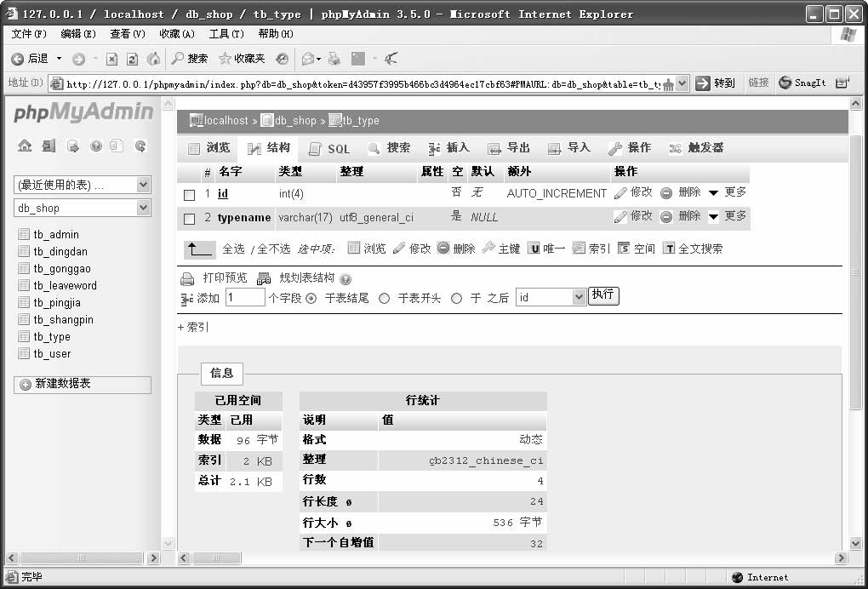Viewport: 868px width, 589px height.
Task: Open address bar URL dropdown arrow
Action: coord(682,83)
